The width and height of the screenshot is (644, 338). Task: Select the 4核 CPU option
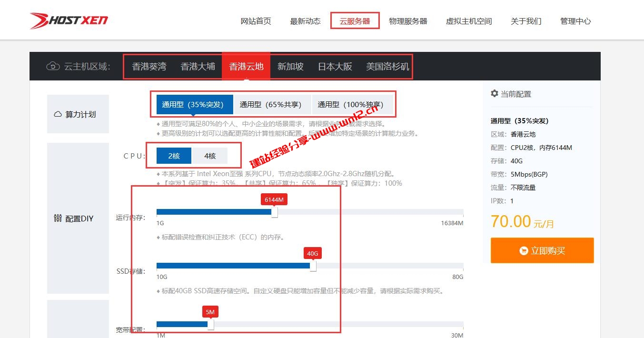click(210, 156)
